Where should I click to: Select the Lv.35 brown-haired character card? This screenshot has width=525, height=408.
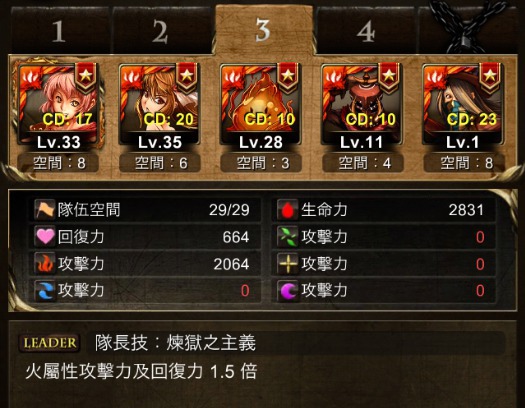pos(160,104)
